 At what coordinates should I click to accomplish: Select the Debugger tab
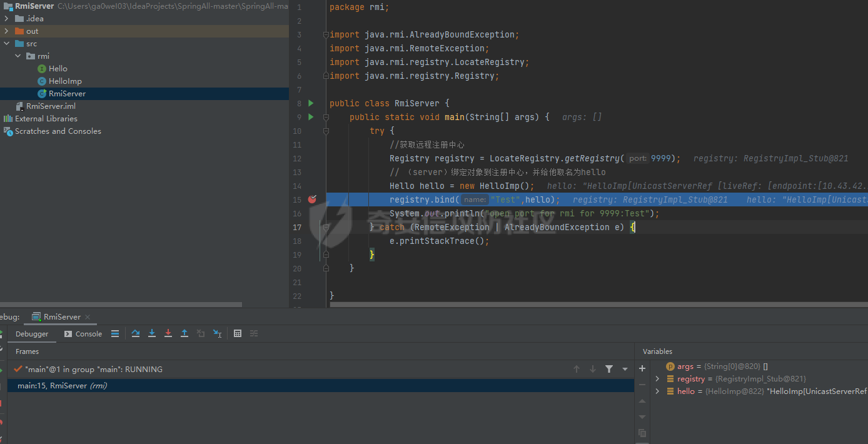tap(32, 334)
